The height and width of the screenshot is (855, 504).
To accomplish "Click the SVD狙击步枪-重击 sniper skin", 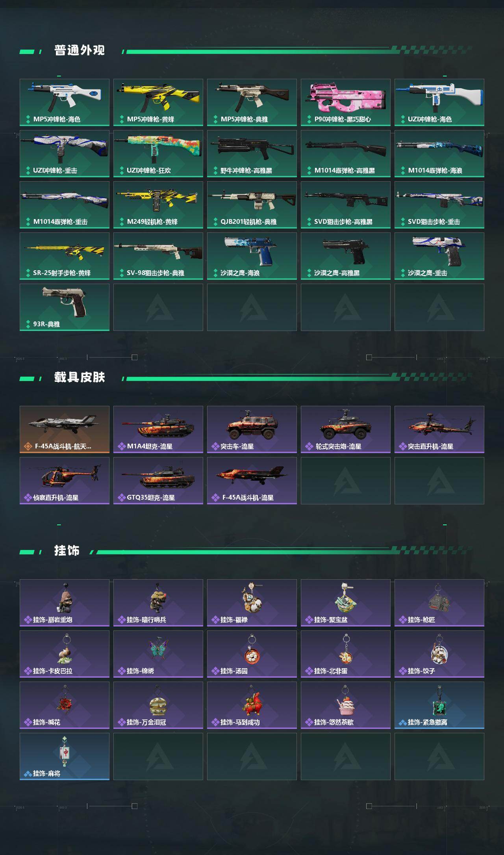I will coord(439,205).
